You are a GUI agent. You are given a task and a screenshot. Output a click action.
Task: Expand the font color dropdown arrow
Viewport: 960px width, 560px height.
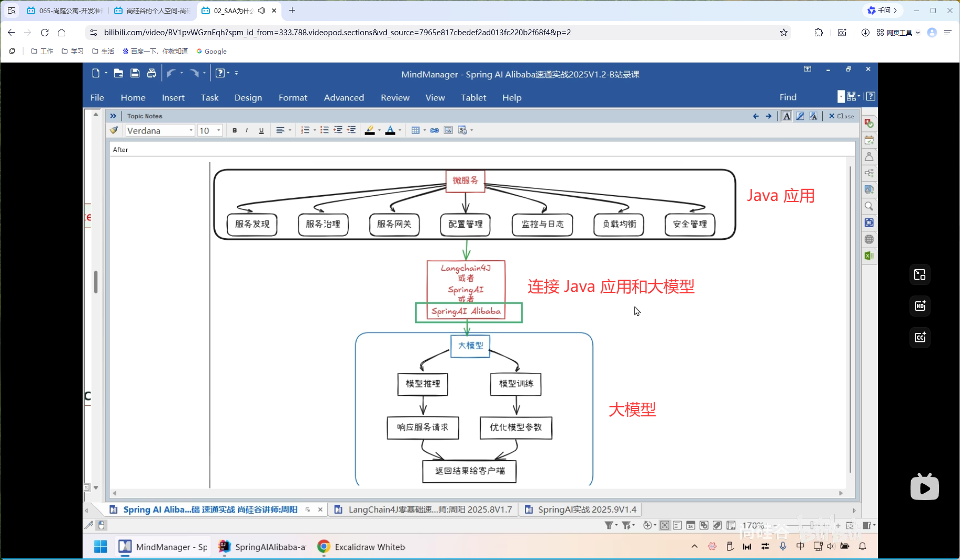[x=400, y=130]
